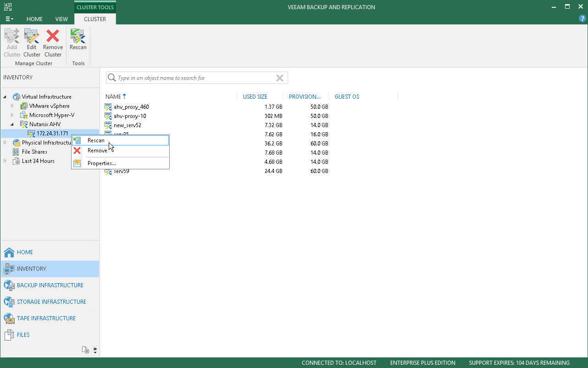This screenshot has height=368, width=588.
Task: Expand the navigation pane overflow chevron
Action: (95, 350)
